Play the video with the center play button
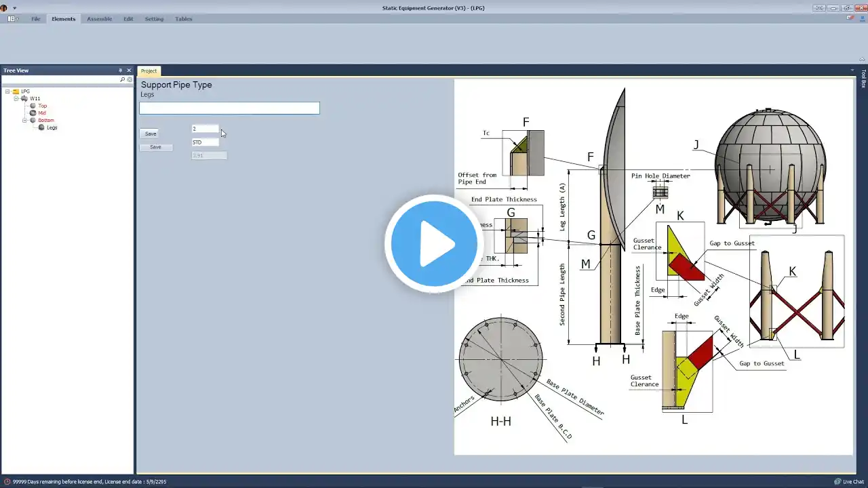Image resolution: width=868 pixels, height=488 pixels. [434, 244]
